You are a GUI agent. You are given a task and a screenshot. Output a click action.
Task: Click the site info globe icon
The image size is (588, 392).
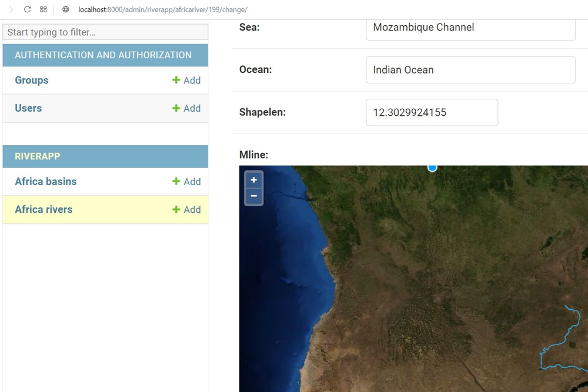coord(66,9)
